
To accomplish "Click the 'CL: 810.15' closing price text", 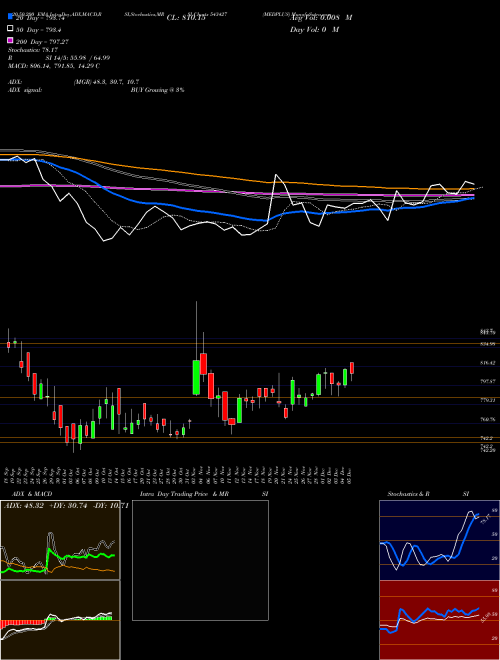I will click(186, 18).
